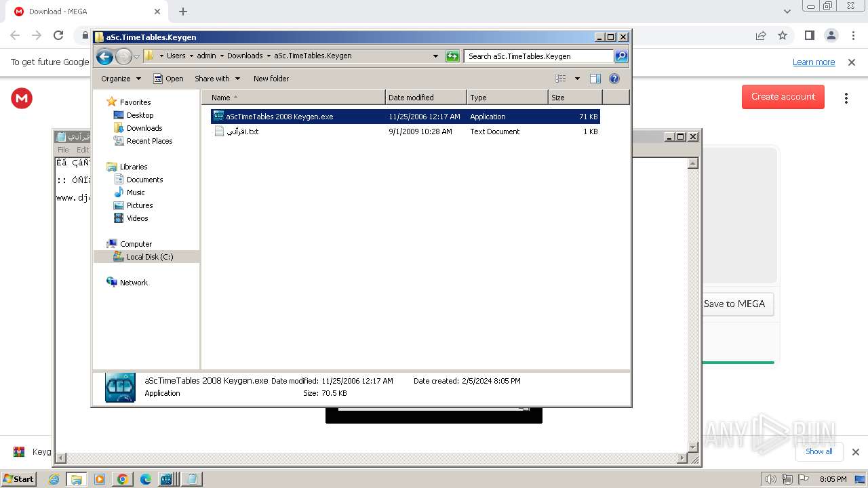Image resolution: width=868 pixels, height=488 pixels.
Task: Open Downloads in Favorites
Action: coord(144,128)
